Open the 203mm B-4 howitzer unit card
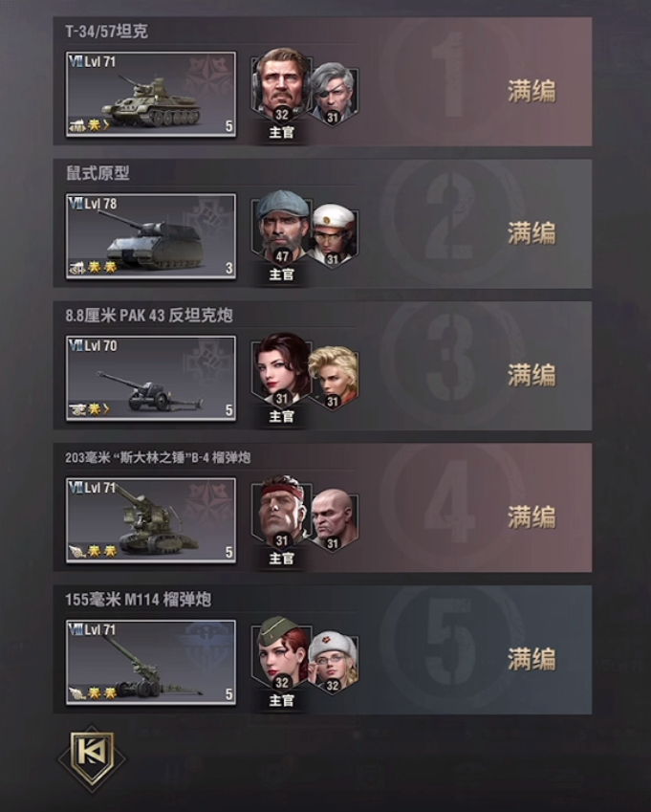Screen dimensions: 651x812 151,520
